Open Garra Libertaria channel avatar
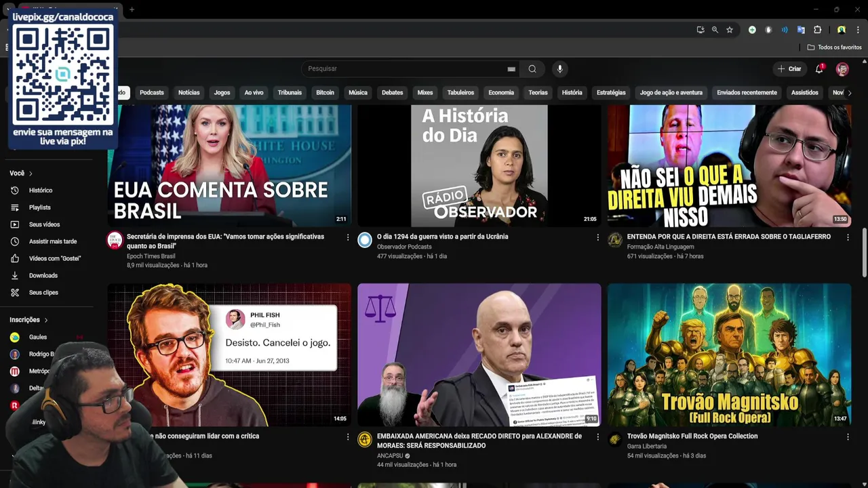The image size is (868, 488). (x=615, y=439)
